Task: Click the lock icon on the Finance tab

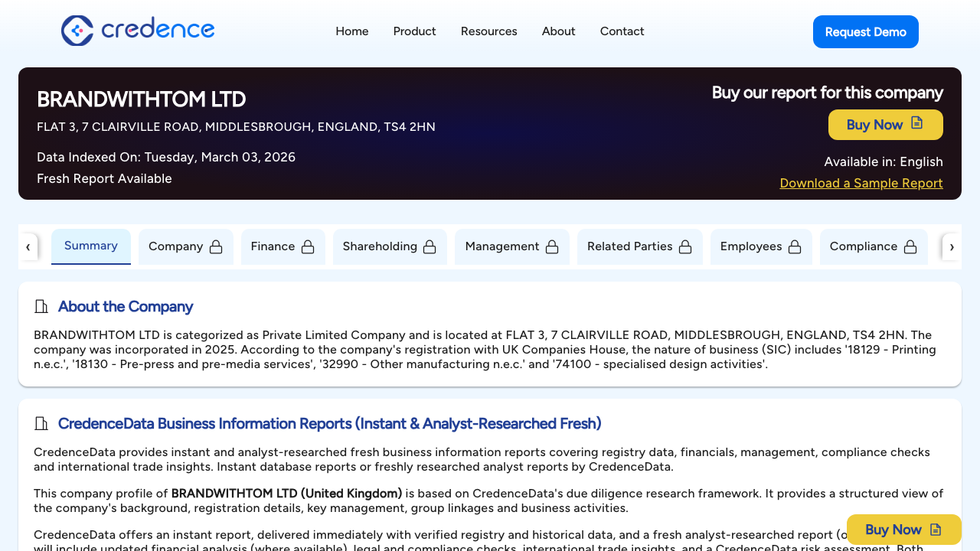Action: pyautogui.click(x=308, y=246)
